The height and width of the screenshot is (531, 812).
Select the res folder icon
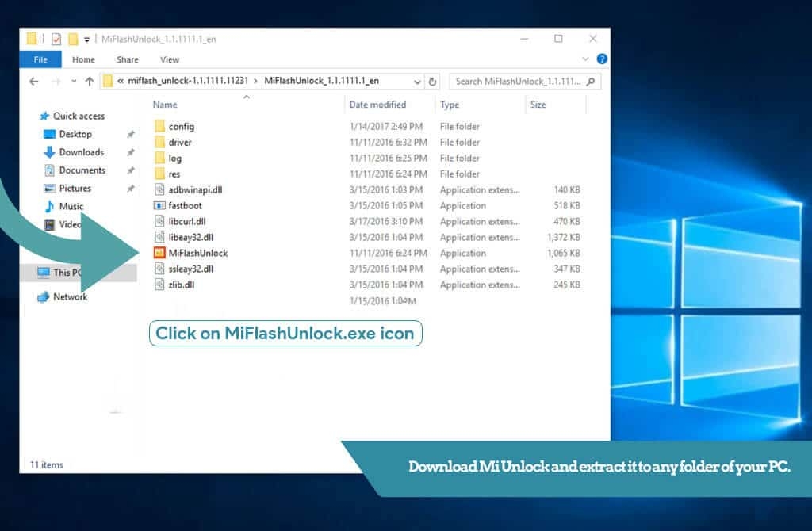(159, 174)
